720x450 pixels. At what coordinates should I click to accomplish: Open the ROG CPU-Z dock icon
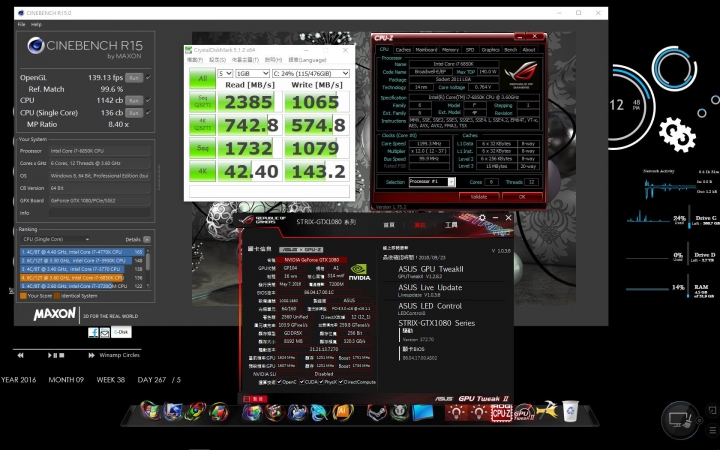[x=501, y=413]
